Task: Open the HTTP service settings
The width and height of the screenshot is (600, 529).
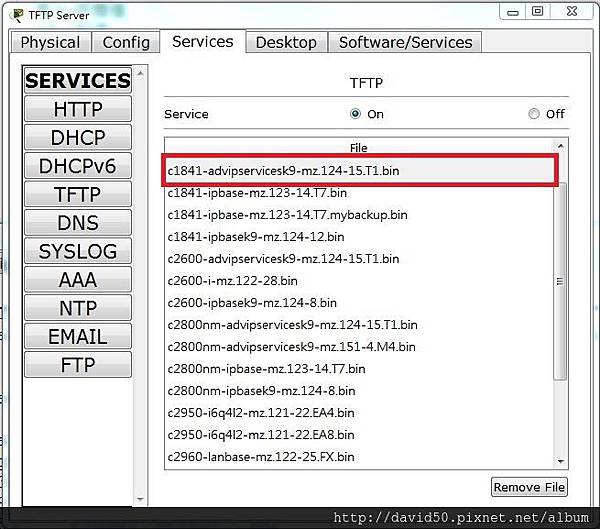Action: [78, 109]
